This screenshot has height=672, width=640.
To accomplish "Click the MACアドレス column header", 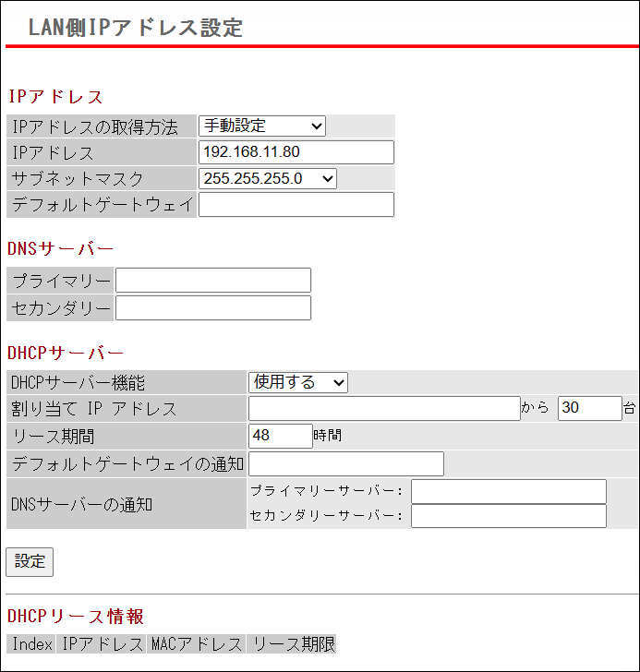I will [x=196, y=644].
